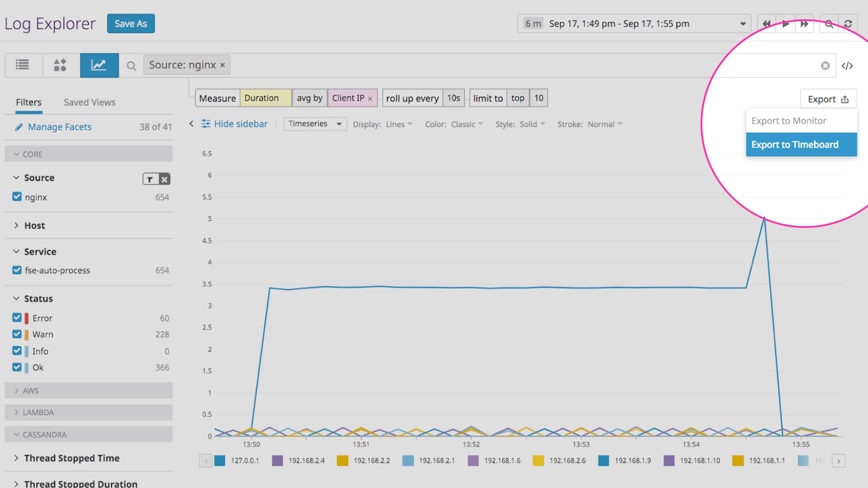Clear the search with the circular x icon
Viewport: 868px width, 488px height.
click(x=826, y=65)
